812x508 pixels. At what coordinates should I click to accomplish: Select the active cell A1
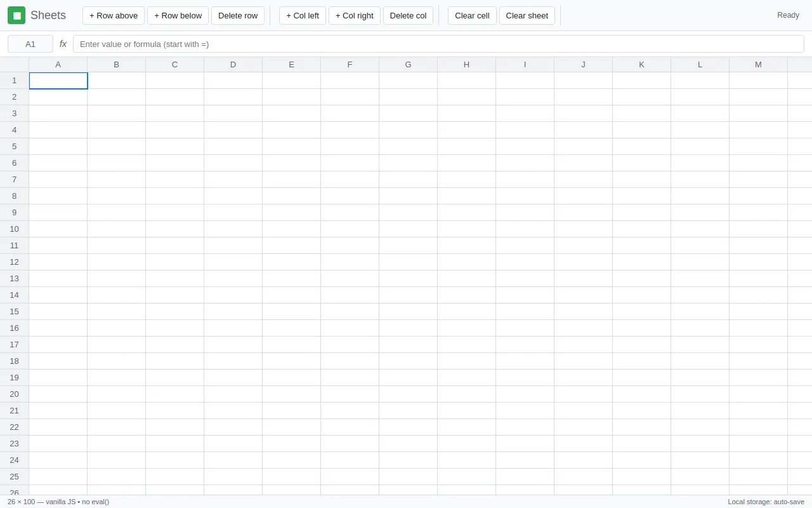58,81
